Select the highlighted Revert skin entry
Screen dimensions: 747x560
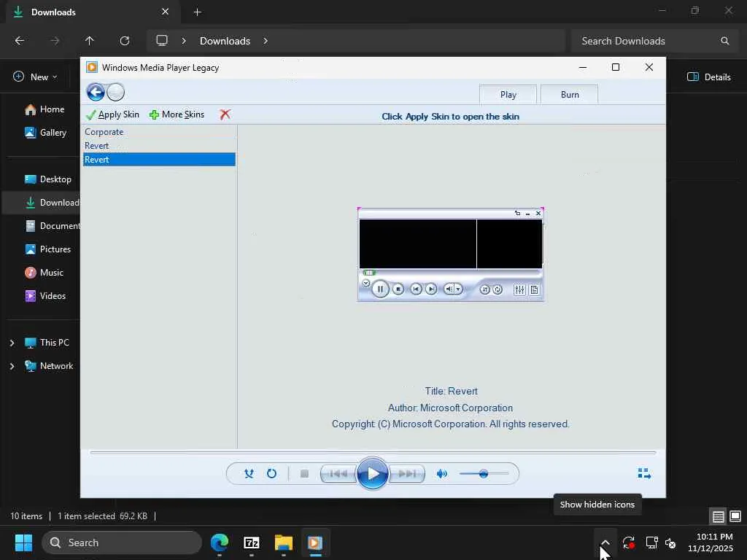click(159, 160)
